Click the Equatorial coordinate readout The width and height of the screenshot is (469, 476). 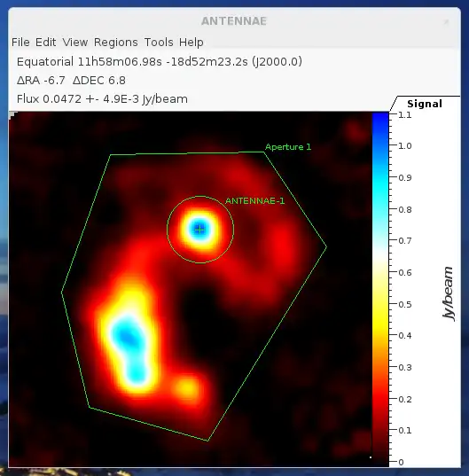click(160, 62)
